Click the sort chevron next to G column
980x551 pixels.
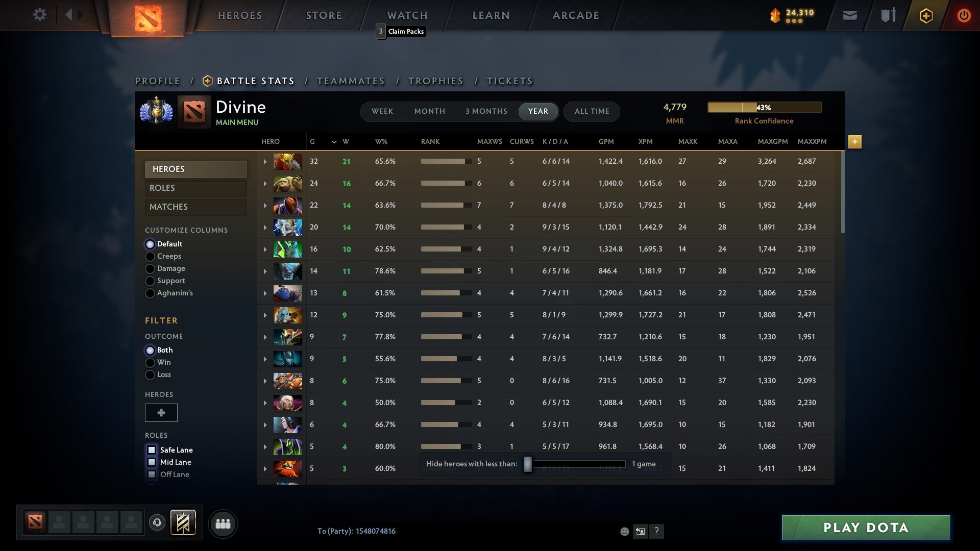point(334,142)
